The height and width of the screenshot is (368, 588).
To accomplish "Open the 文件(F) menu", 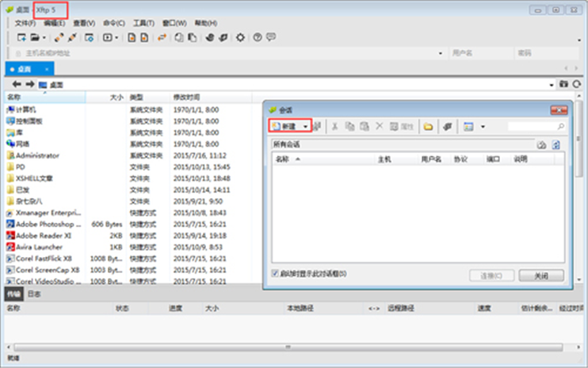I will pos(25,23).
